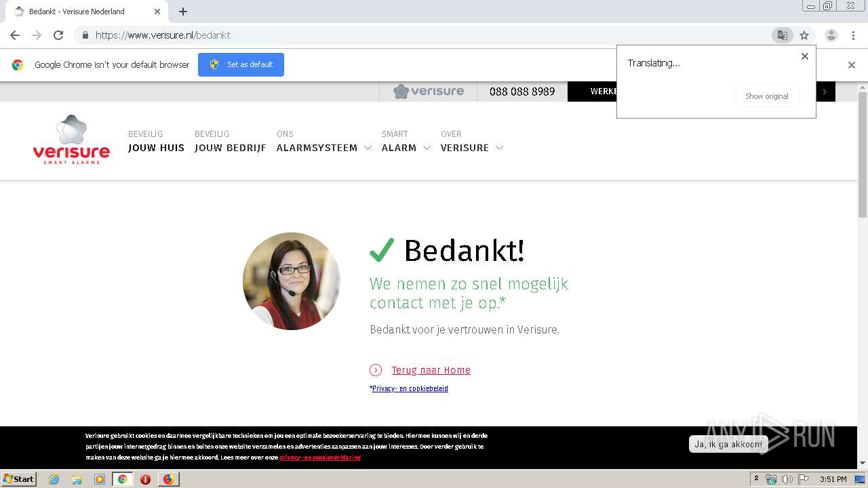868x488 pixels.
Task: Close the Bedankt - Verisure Nederland tab
Action: 157,12
